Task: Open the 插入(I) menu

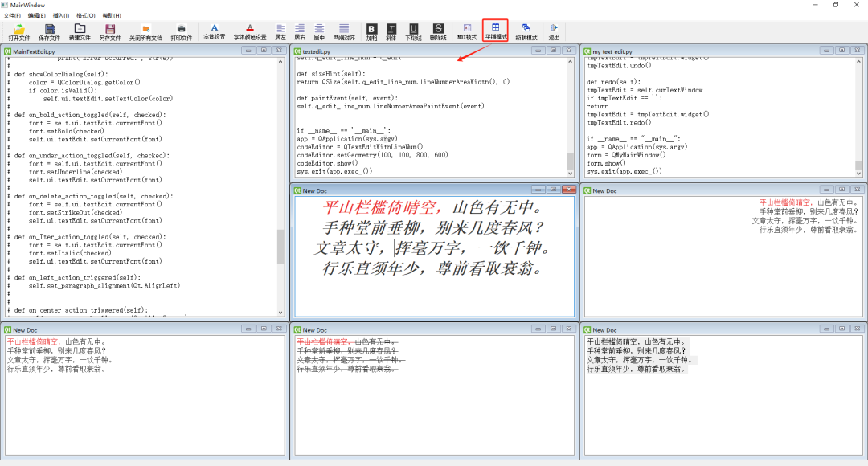Action: [x=61, y=15]
